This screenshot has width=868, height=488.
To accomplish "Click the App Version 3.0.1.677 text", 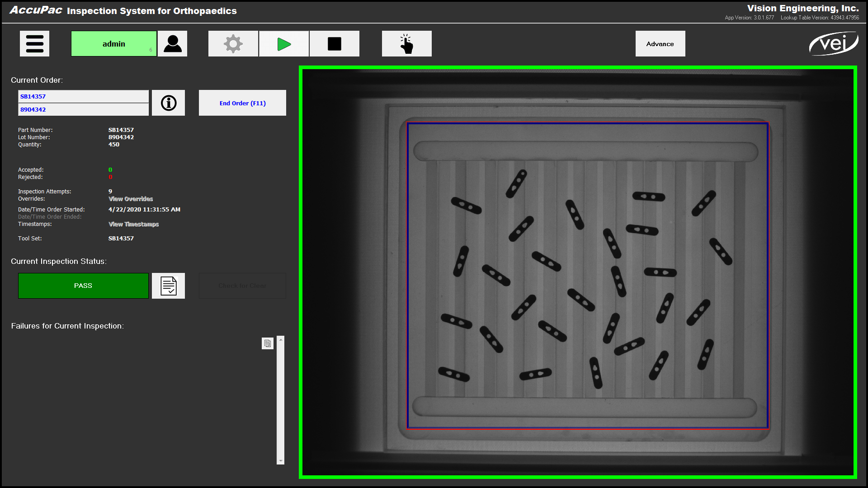I will click(x=750, y=18).
